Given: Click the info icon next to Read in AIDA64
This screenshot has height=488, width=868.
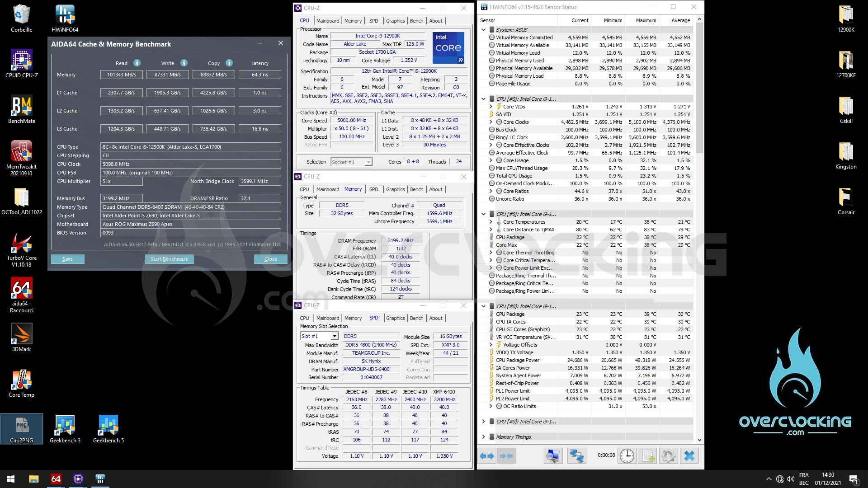Looking at the screenshot, I should point(137,63).
